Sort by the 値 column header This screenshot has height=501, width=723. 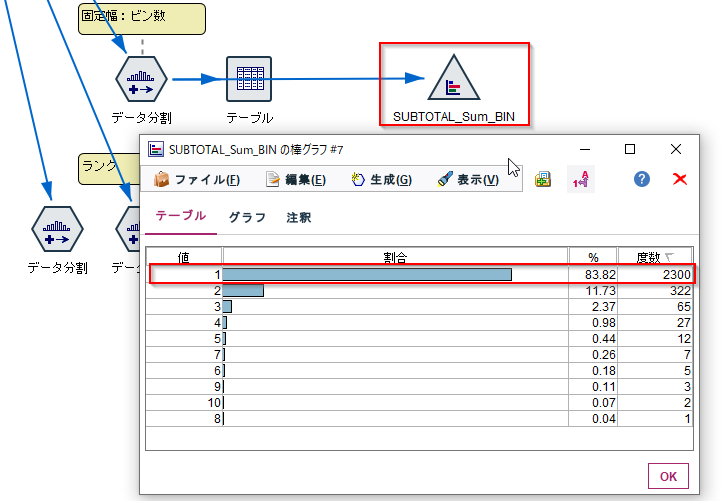tap(184, 257)
